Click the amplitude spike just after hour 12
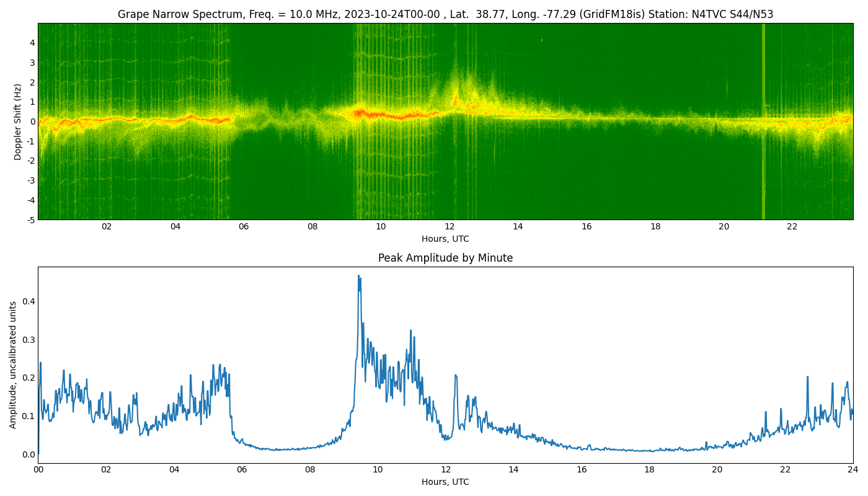Viewport: 868px width, 496px height. point(455,375)
